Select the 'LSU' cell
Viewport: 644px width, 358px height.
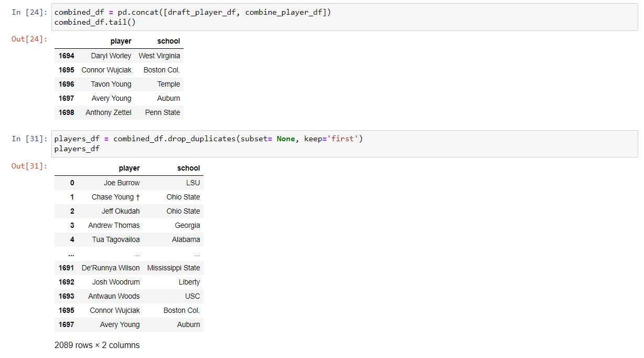coord(193,183)
